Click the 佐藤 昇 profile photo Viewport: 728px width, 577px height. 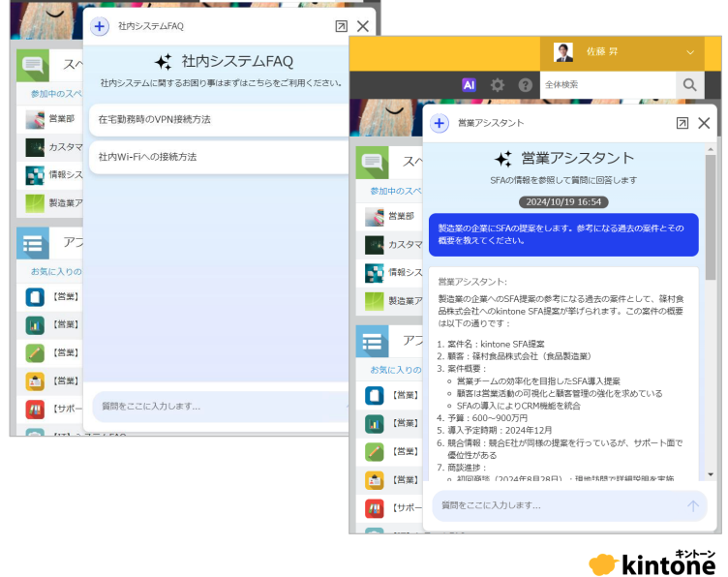(x=563, y=52)
